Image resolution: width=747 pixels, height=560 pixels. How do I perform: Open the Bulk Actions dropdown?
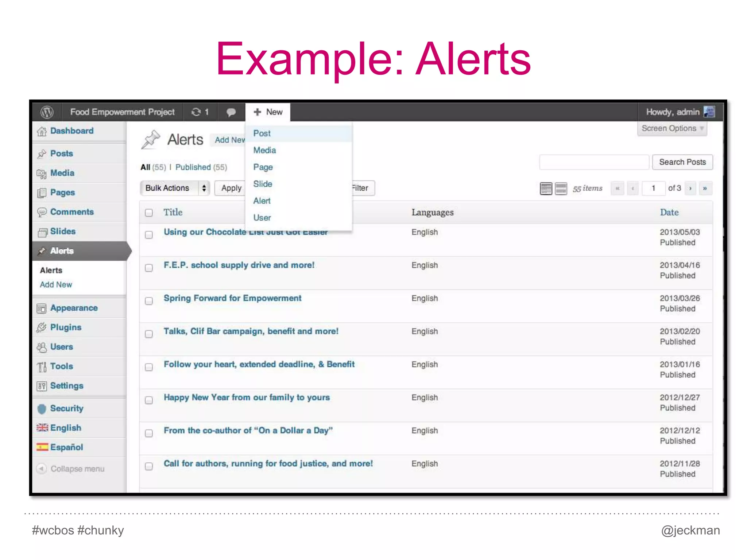[x=175, y=188]
